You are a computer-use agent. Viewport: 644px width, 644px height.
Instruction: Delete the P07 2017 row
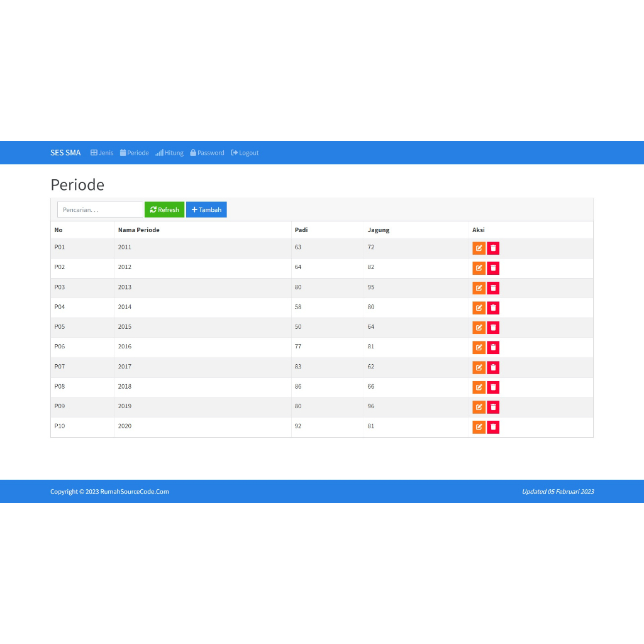click(493, 367)
